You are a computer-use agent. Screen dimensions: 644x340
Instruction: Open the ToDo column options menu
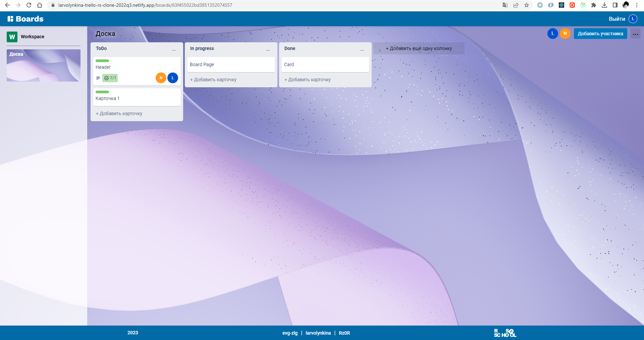pos(174,50)
